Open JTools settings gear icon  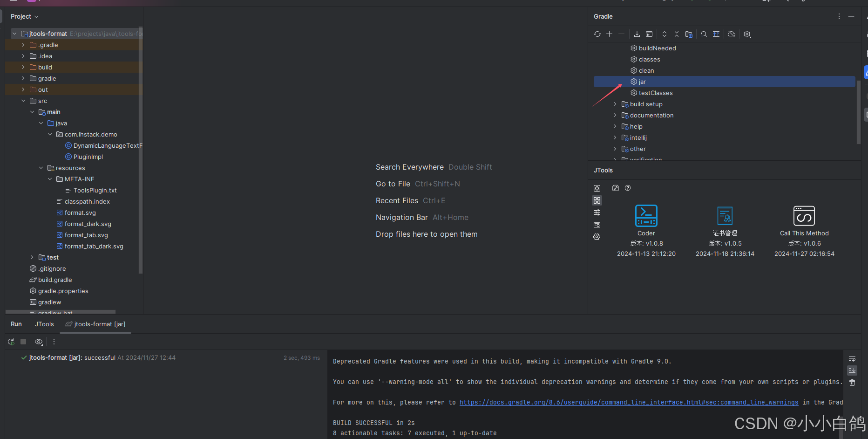(597, 237)
